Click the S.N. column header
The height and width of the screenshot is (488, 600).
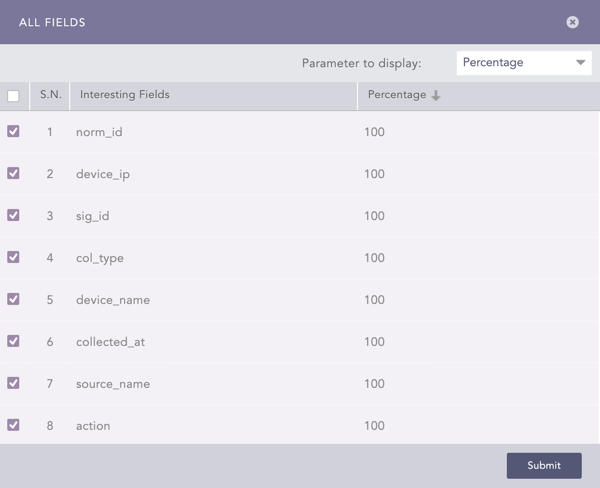pyautogui.click(x=50, y=95)
